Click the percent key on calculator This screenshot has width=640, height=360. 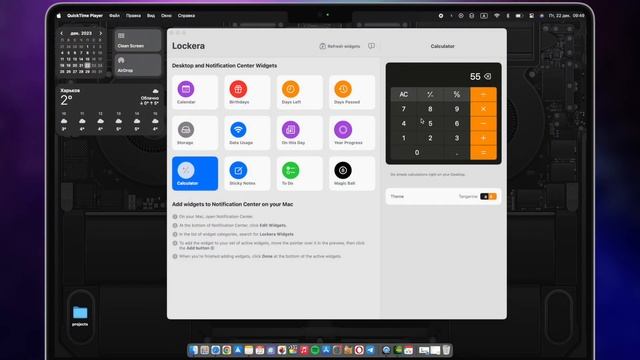pyautogui.click(x=457, y=94)
